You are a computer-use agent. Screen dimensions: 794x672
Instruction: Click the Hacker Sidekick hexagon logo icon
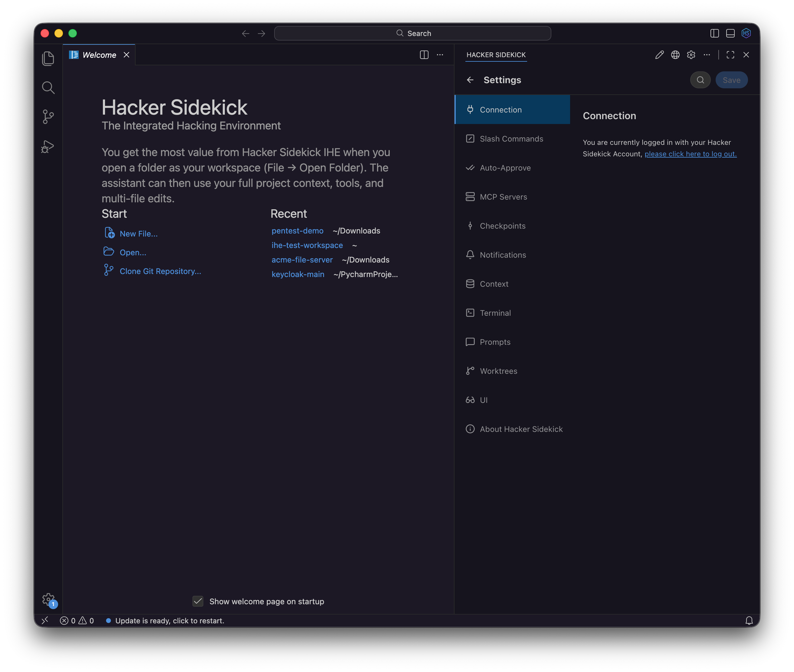[x=746, y=34]
